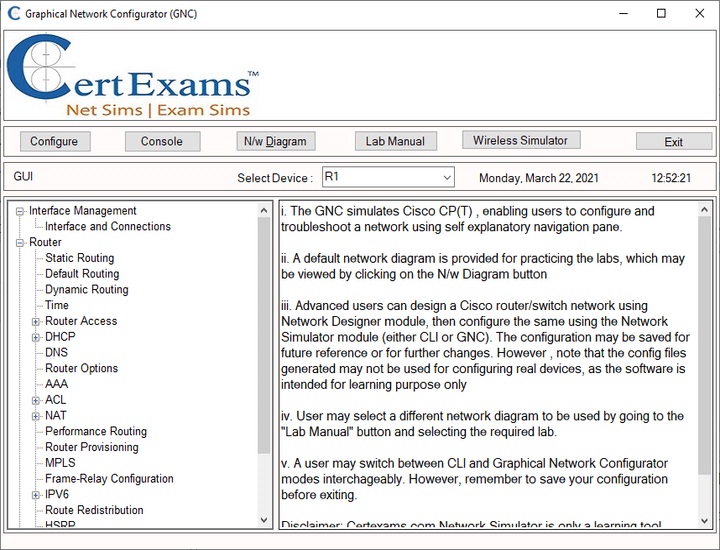
Task: Select Frame-Relay Configuration item
Action: pyautogui.click(x=109, y=478)
